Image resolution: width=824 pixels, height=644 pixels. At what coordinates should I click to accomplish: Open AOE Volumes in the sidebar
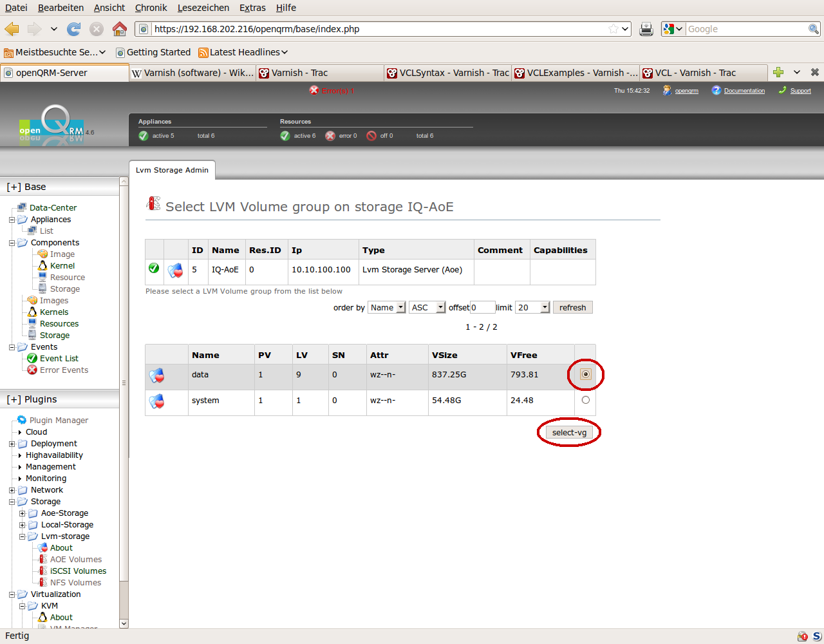pos(75,560)
